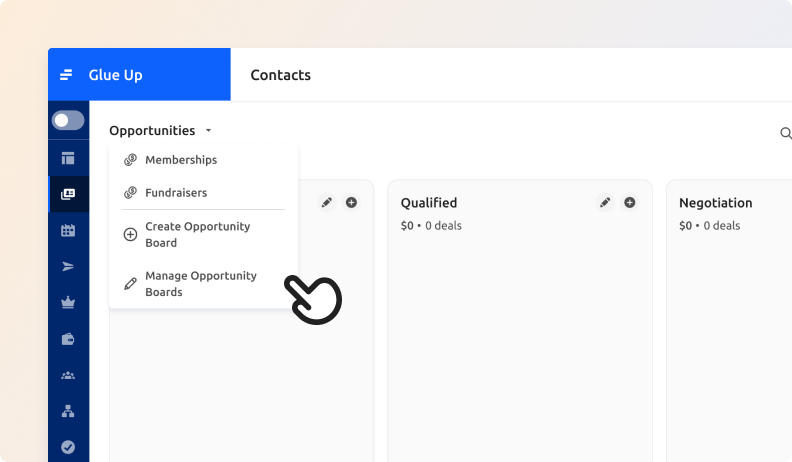Choose Manage Opportunity Boards option

point(200,284)
